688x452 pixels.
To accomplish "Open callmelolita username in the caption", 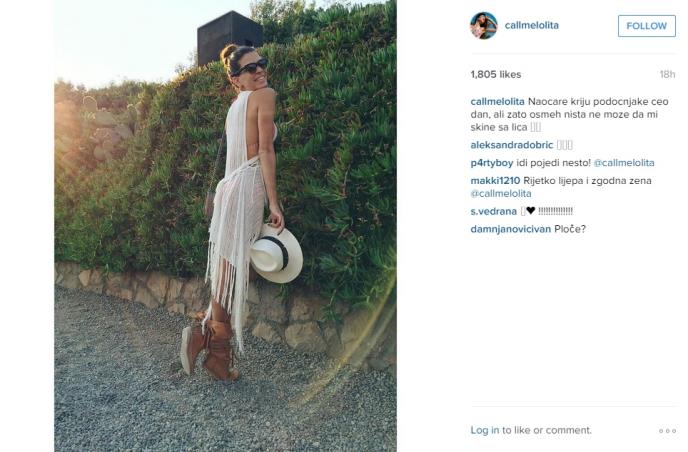I will click(497, 101).
